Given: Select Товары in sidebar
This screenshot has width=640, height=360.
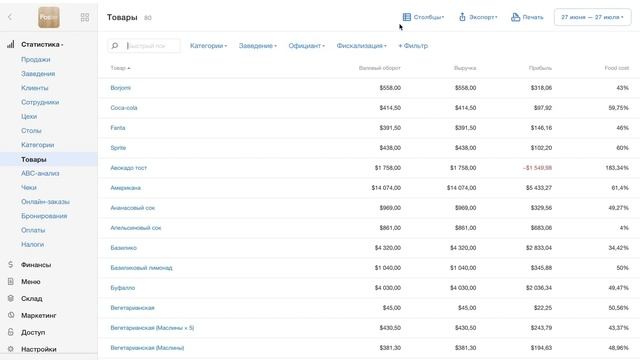Looking at the screenshot, I should [34, 159].
